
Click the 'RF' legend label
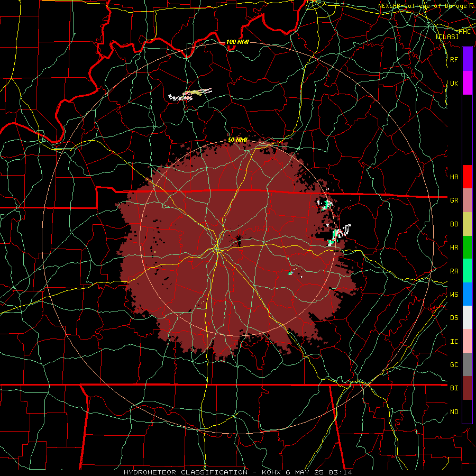(454, 59)
